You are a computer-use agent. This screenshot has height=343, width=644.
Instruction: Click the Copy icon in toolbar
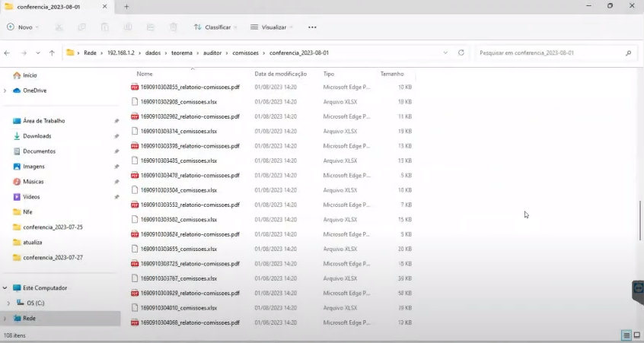(81, 27)
